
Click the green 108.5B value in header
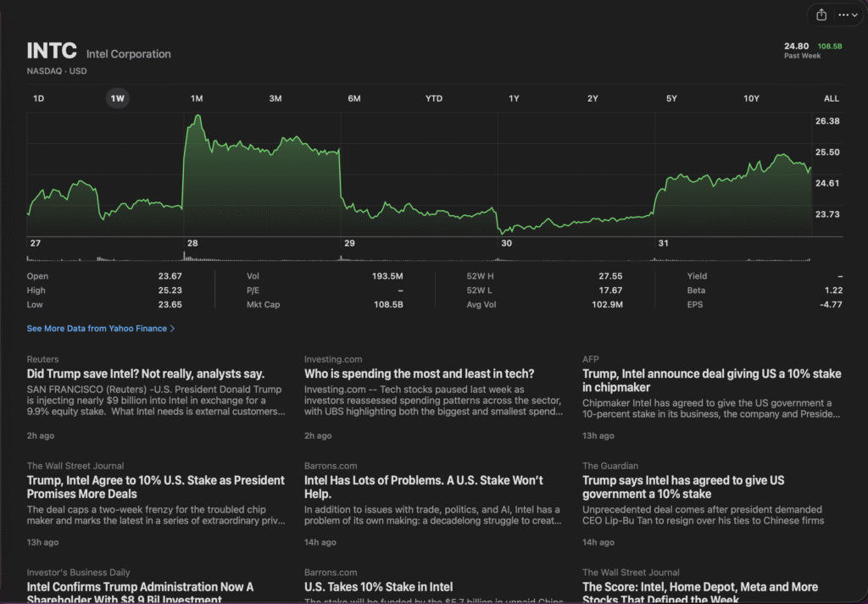click(830, 47)
